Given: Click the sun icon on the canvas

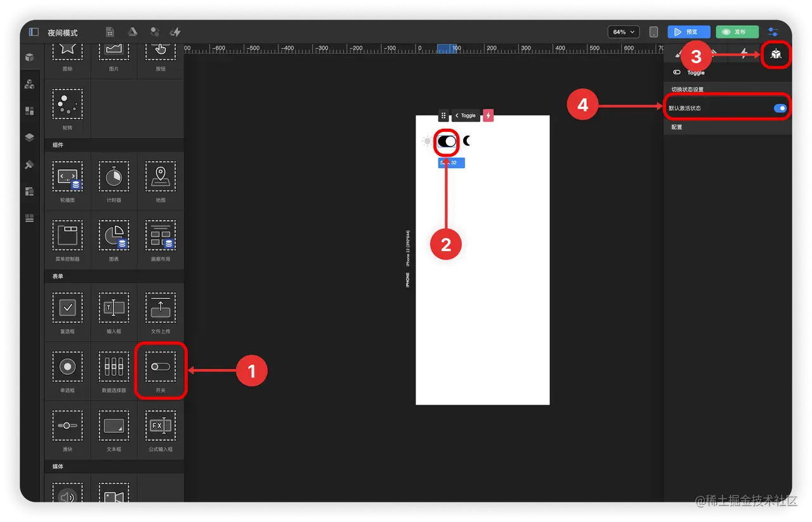Looking at the screenshot, I should tap(427, 141).
